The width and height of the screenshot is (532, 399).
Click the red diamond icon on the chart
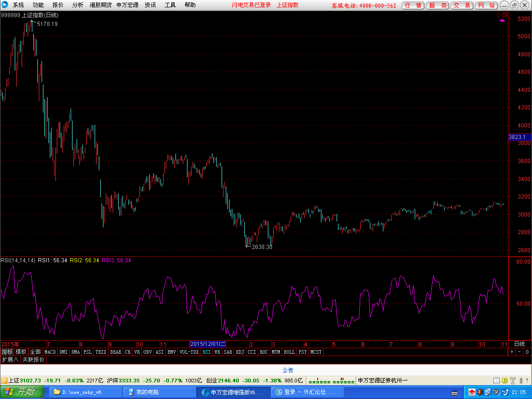click(498, 15)
